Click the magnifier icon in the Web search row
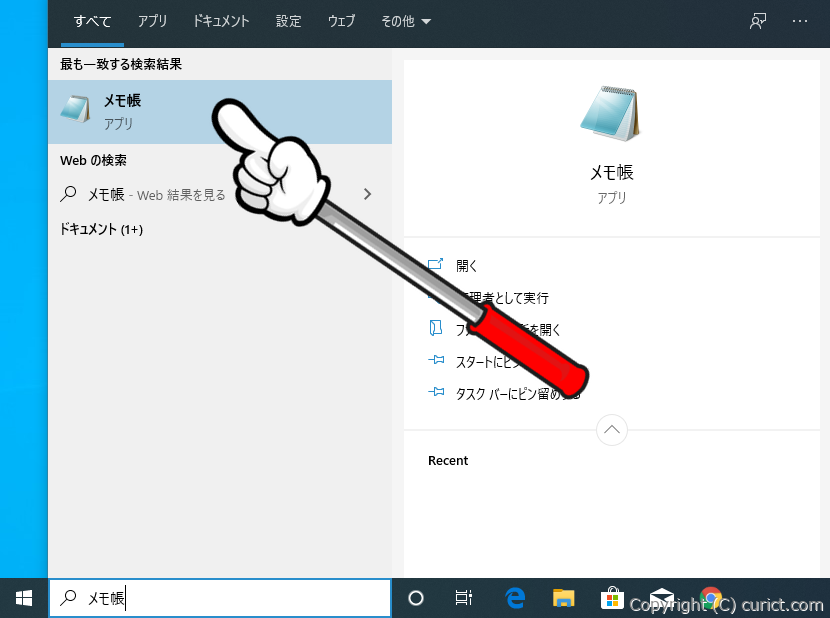The image size is (830, 618). 68,194
